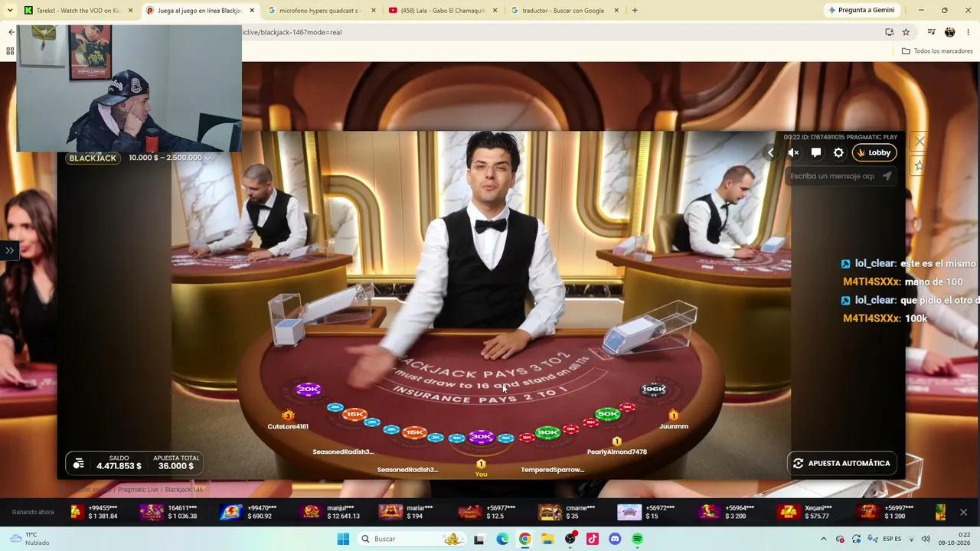Open weather widget 11°C Nublado
This screenshot has height=551, width=980.
pos(31,539)
